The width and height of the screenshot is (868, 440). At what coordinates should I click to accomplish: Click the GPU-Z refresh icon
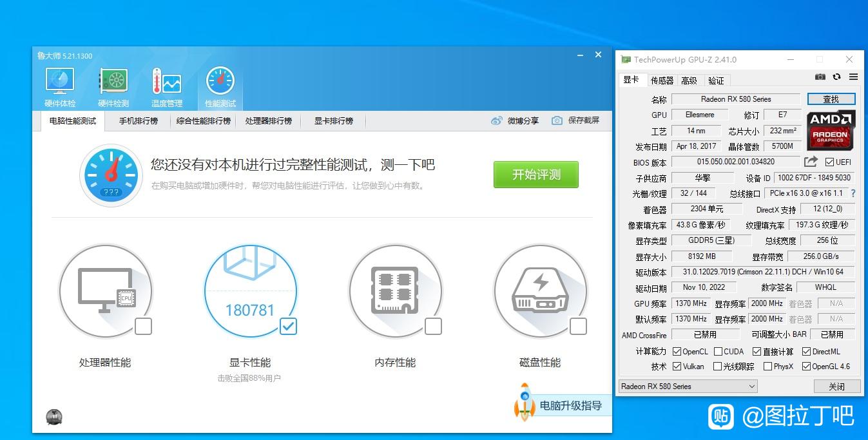tap(836, 77)
